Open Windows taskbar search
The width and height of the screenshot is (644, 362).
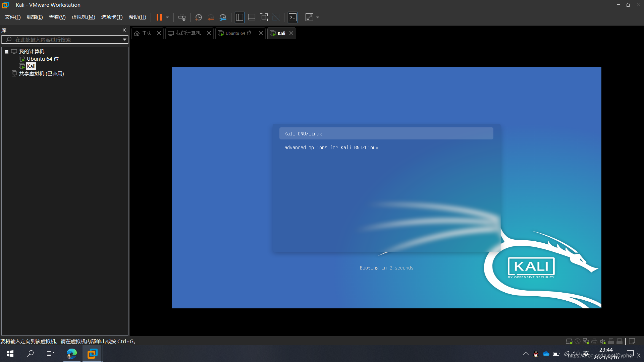pyautogui.click(x=30, y=354)
